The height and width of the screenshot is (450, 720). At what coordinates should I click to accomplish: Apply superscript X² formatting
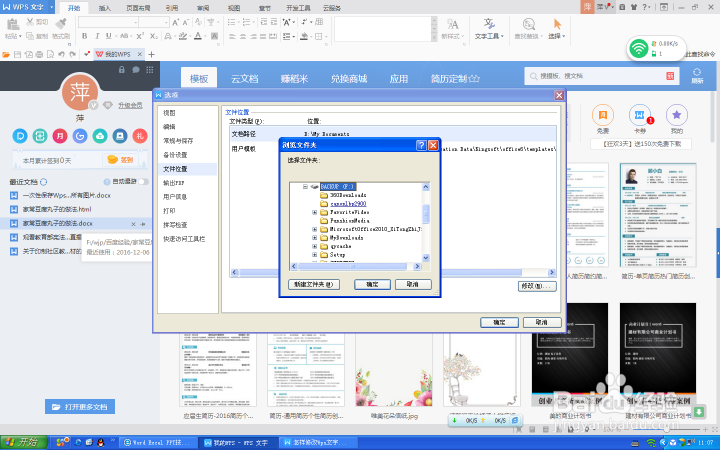(x=140, y=36)
